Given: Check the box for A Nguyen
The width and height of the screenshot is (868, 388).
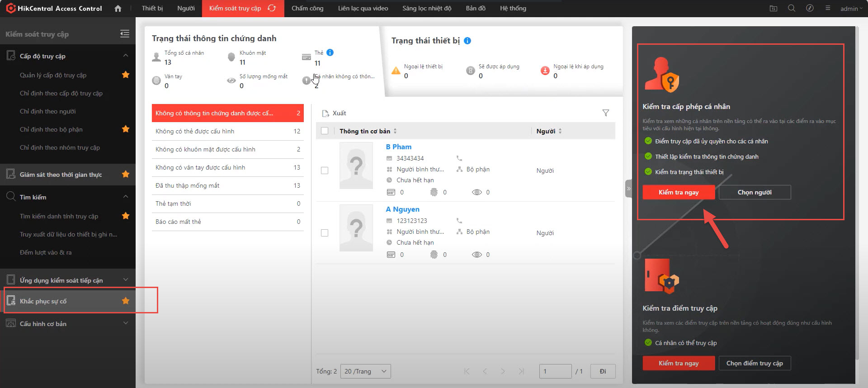Looking at the screenshot, I should (x=325, y=233).
